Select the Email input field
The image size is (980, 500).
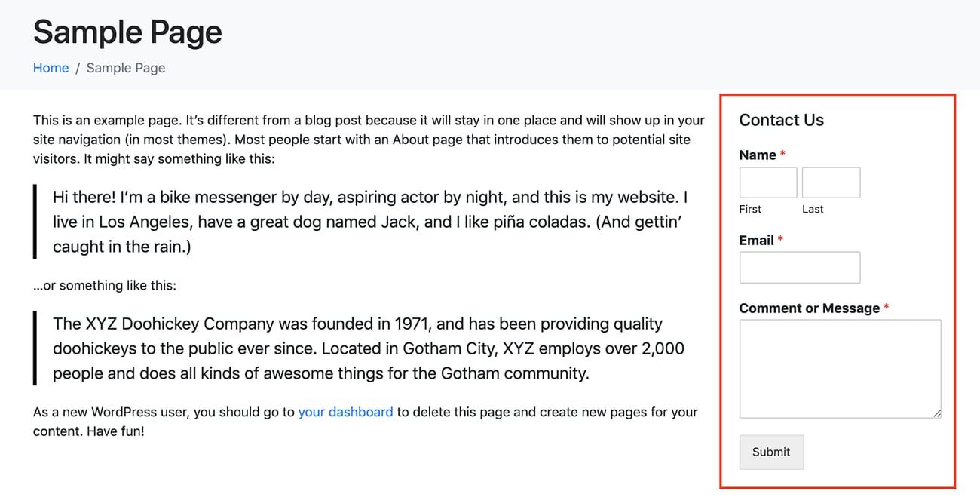pos(799,267)
